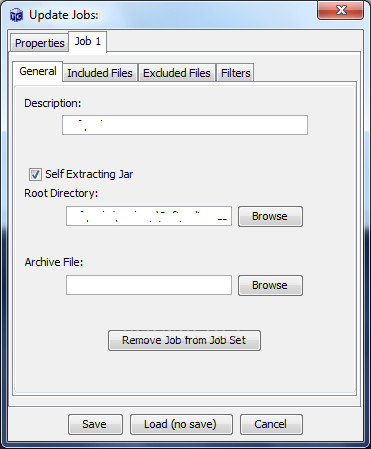Open the General sub-tab
The width and height of the screenshot is (371, 449).
[x=38, y=71]
